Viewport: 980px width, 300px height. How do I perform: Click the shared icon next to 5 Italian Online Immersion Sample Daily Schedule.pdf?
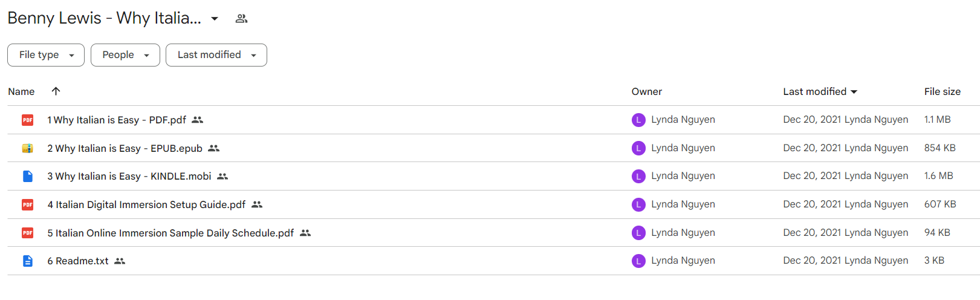[x=305, y=233]
